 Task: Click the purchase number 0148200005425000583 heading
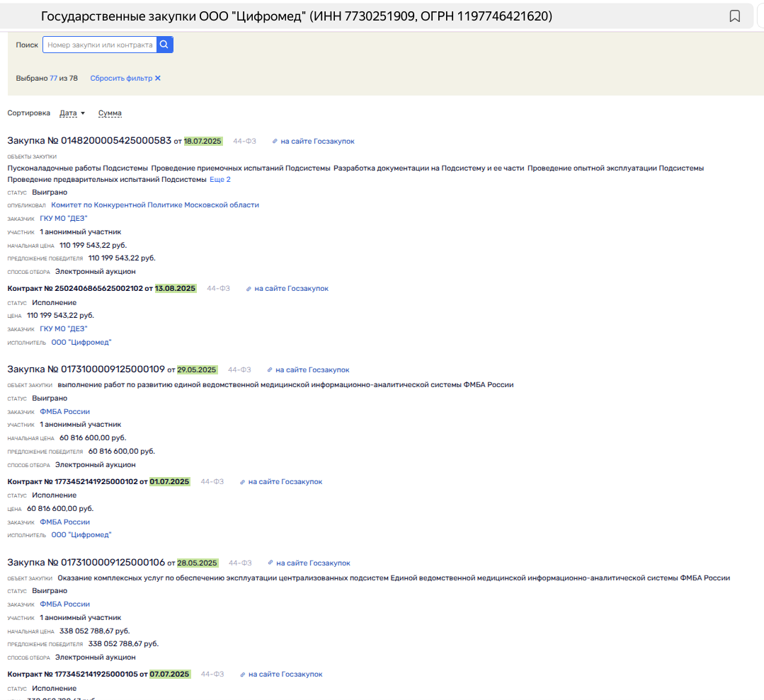[x=89, y=141]
